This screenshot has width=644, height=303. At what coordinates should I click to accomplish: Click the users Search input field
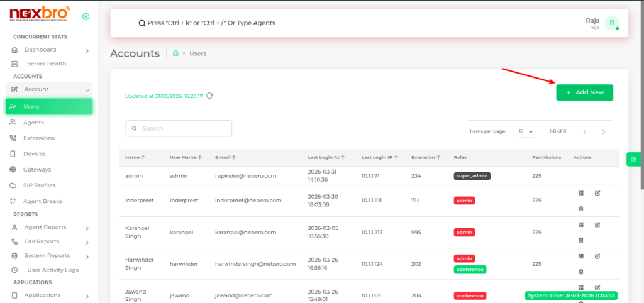click(179, 128)
